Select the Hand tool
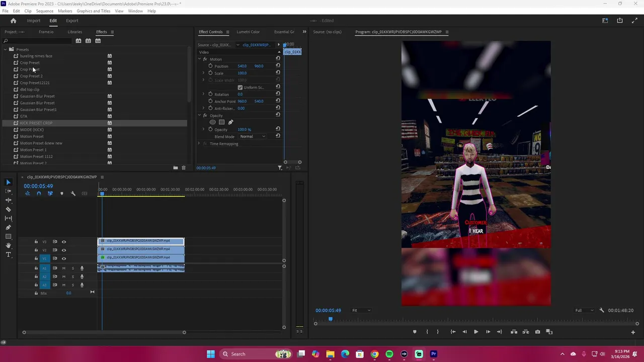This screenshot has height=362, width=644. [8, 245]
